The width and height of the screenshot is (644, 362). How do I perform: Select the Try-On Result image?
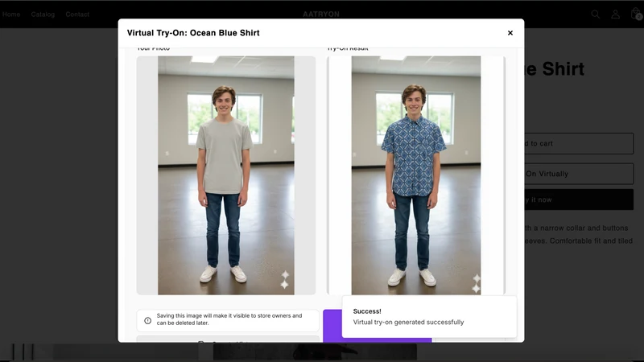416,175
